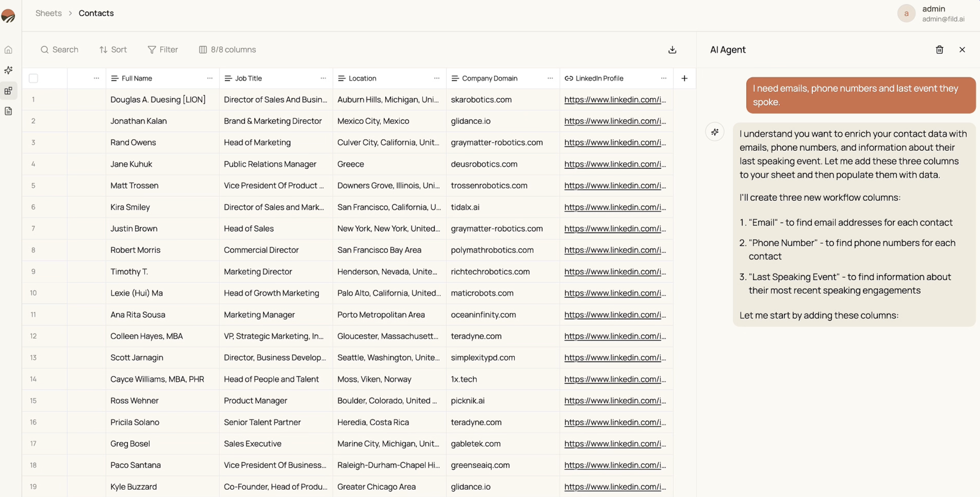Click cell 'Matt Trossen'
The width and height of the screenshot is (980, 497).
(x=162, y=186)
